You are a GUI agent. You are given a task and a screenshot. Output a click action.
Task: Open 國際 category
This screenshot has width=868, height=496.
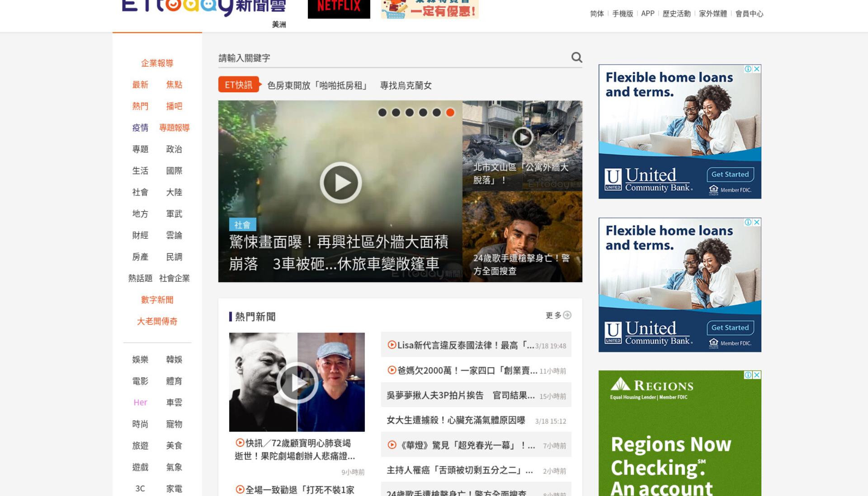click(x=174, y=170)
